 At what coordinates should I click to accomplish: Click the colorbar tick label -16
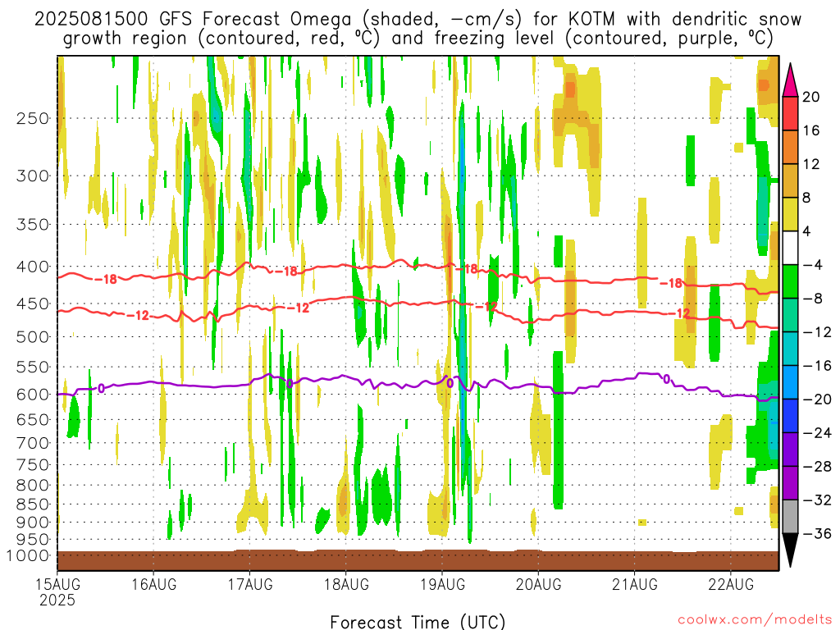coord(817,366)
